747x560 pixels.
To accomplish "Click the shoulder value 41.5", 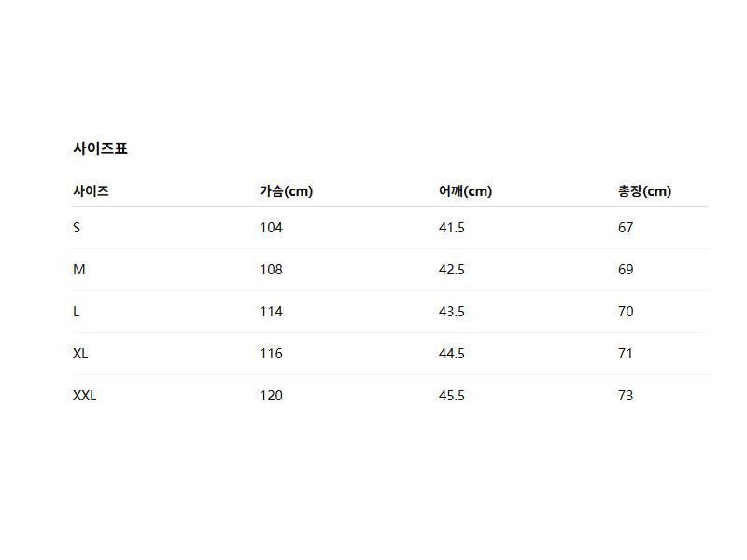I will coord(452,228).
